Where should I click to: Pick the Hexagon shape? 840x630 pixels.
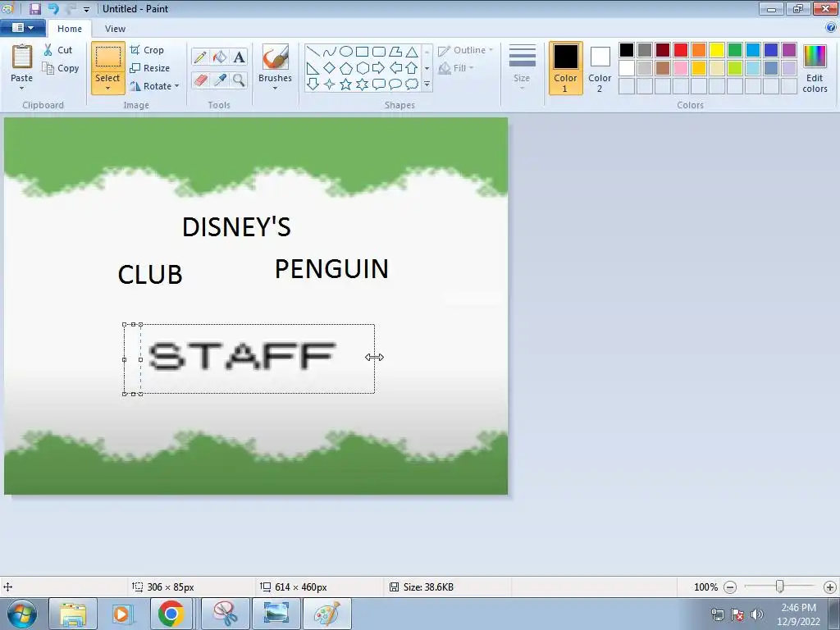(x=362, y=68)
